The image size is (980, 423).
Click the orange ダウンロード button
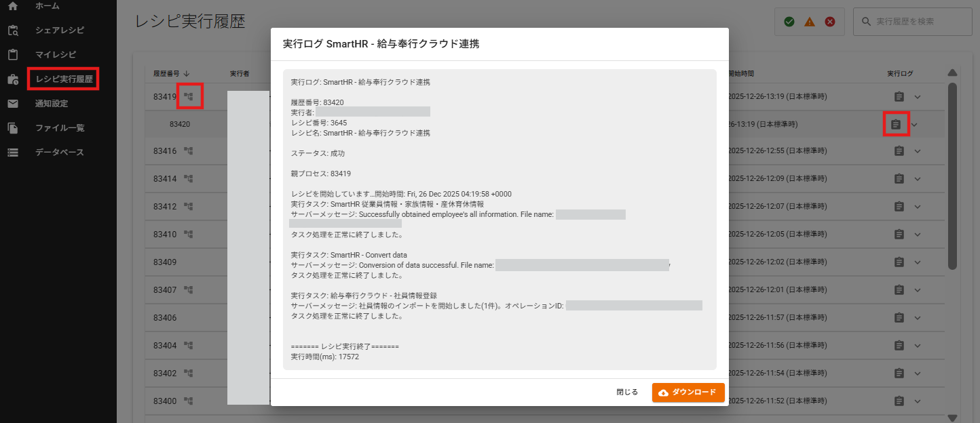pos(688,392)
